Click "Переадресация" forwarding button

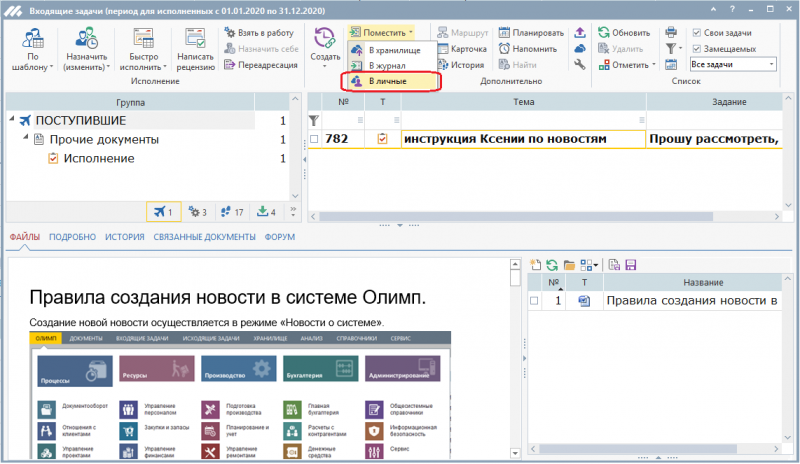pos(261,65)
